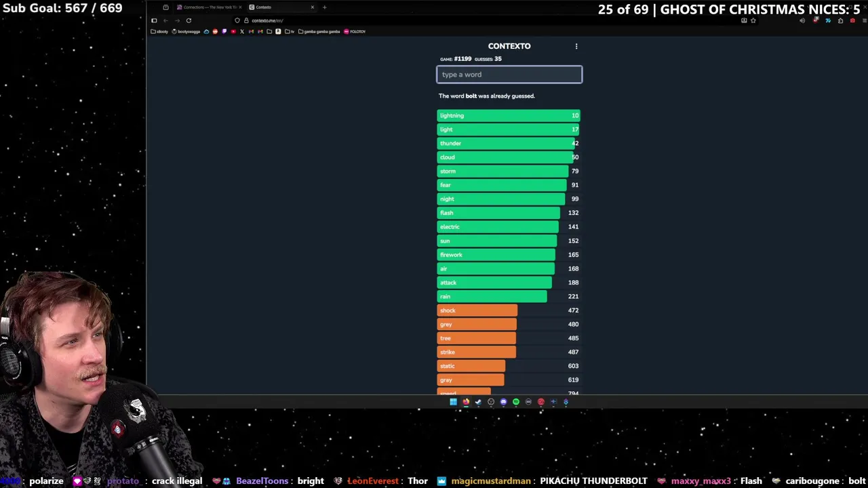This screenshot has width=868, height=488.
Task: Bookmark this page with the star icon
Action: click(x=753, y=20)
